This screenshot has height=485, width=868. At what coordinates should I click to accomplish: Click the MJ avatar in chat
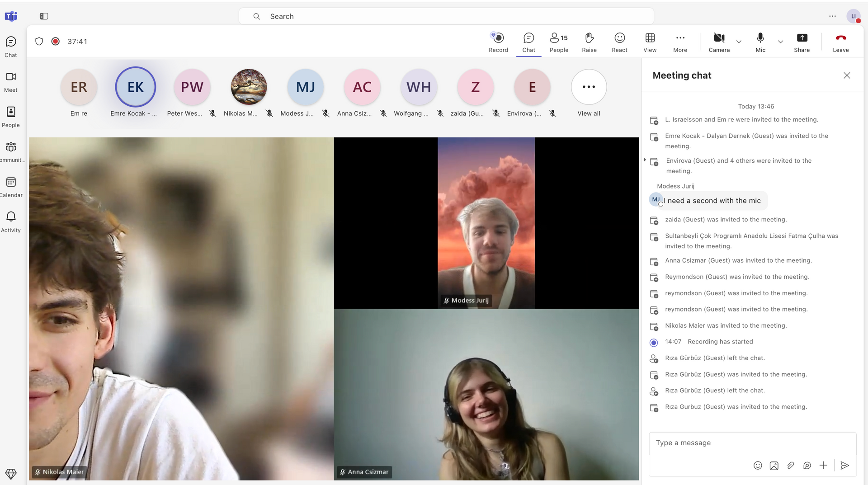coord(656,199)
